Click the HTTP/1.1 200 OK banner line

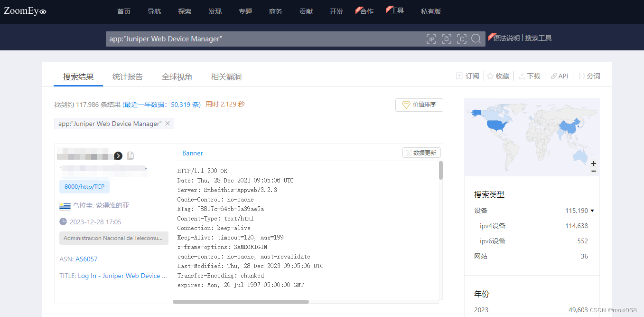(x=202, y=171)
